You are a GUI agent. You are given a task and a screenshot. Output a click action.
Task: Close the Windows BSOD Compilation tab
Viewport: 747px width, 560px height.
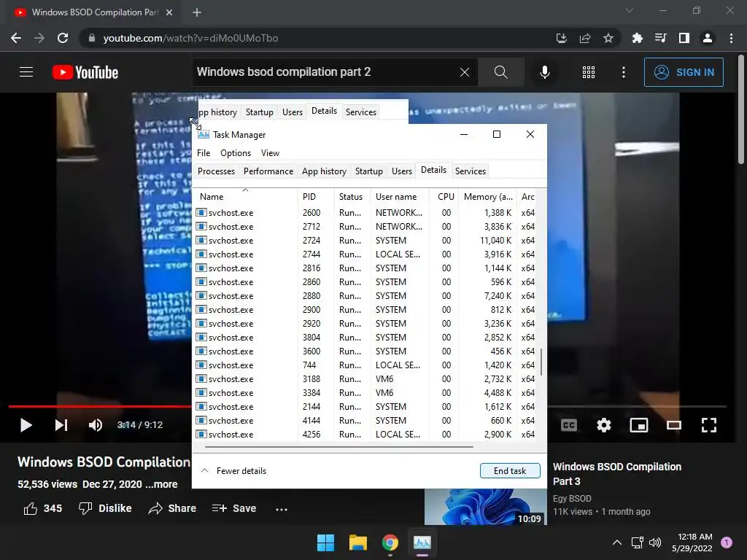169,12
